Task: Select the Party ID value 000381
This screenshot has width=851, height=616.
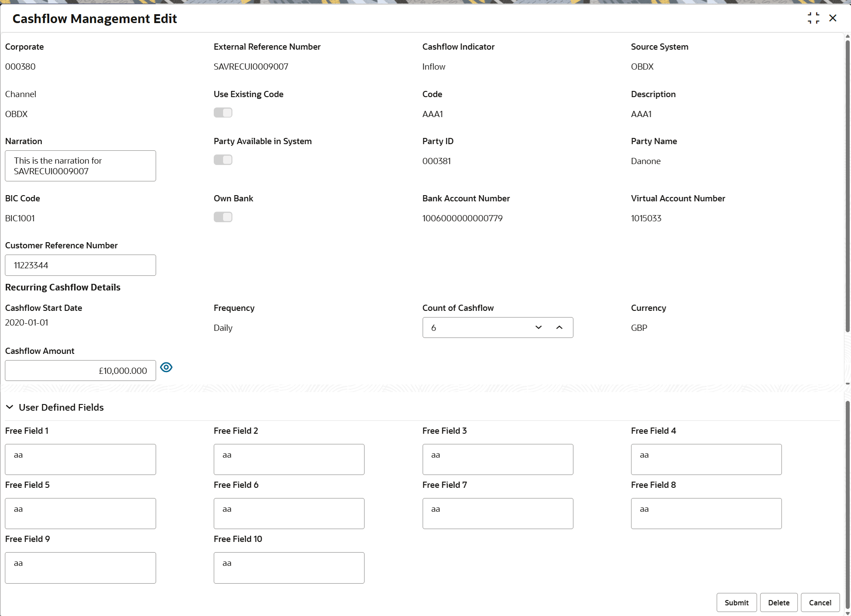Action: point(437,161)
